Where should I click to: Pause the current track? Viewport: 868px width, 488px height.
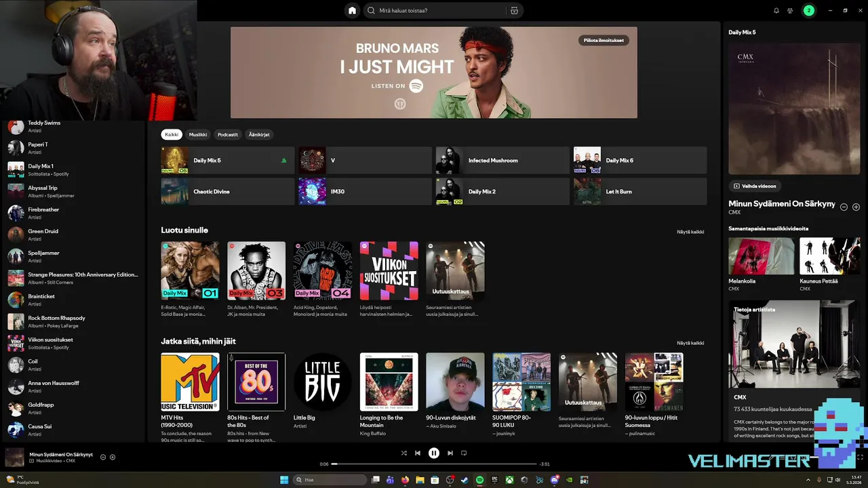434,453
